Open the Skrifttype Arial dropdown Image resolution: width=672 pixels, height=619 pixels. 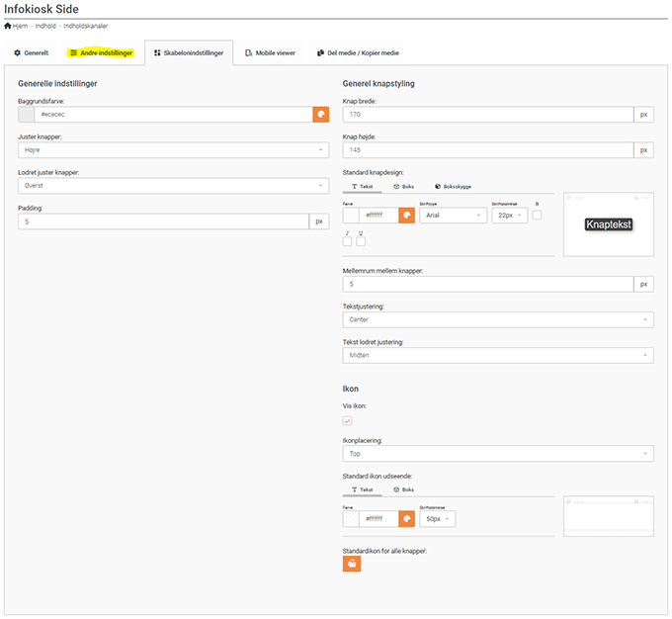[x=453, y=215]
